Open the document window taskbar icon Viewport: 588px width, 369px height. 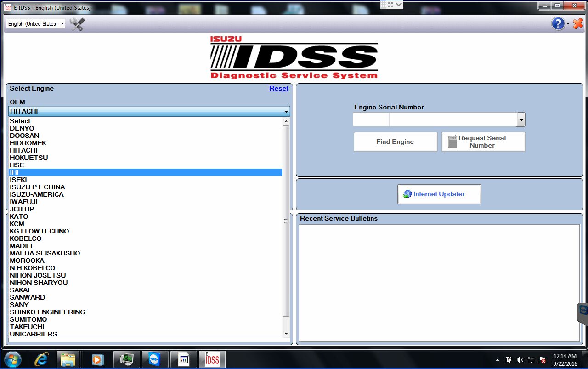pos(183,359)
